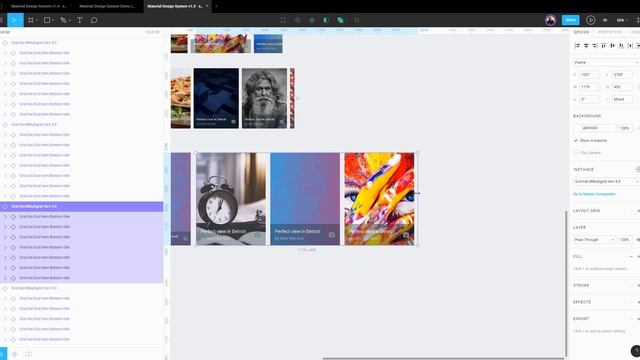The width and height of the screenshot is (640, 360).
Task: Click the bookmark icon on the gradient card
Action: pyautogui.click(x=331, y=235)
